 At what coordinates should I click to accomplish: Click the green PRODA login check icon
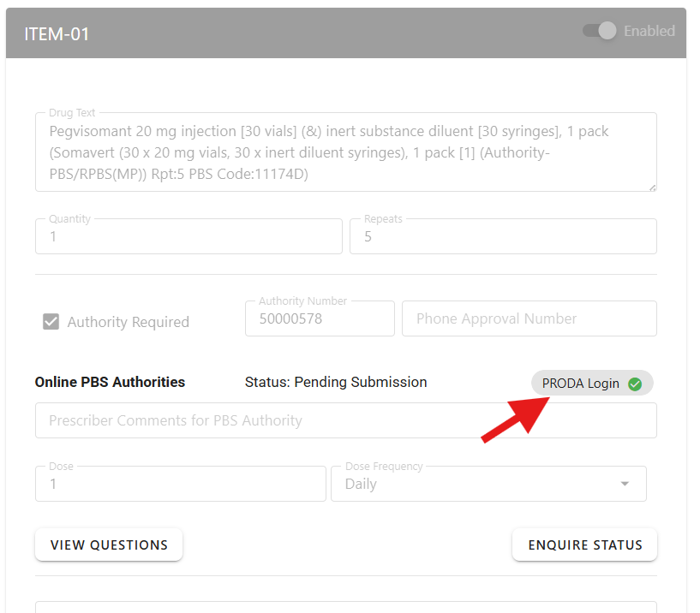(x=635, y=384)
